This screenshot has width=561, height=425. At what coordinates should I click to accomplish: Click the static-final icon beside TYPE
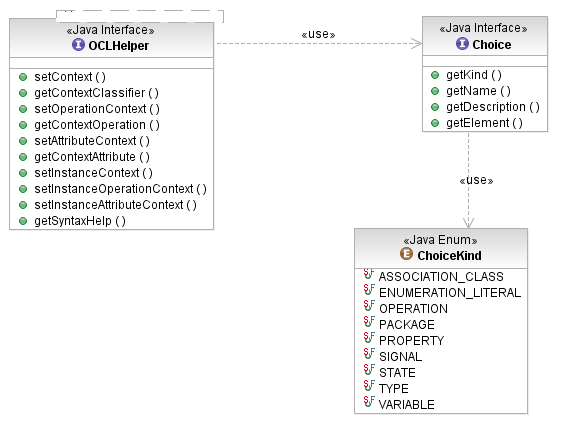(369, 386)
